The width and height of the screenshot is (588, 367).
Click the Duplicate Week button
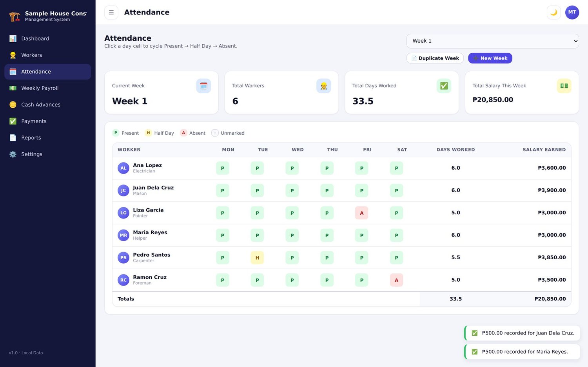click(x=435, y=58)
